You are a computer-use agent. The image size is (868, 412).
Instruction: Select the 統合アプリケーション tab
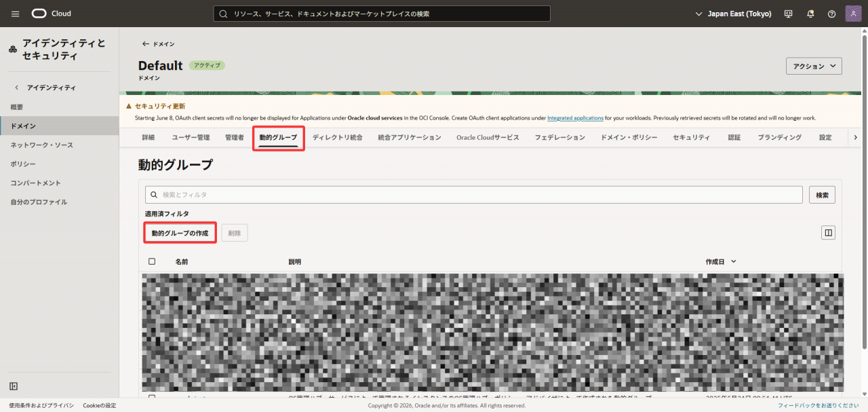pos(410,137)
